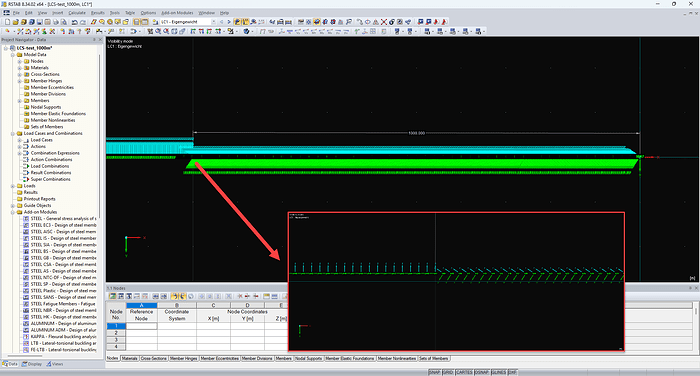This screenshot has width=700, height=376.
Task: Toggle GLINES in status bar
Action: coord(498,372)
